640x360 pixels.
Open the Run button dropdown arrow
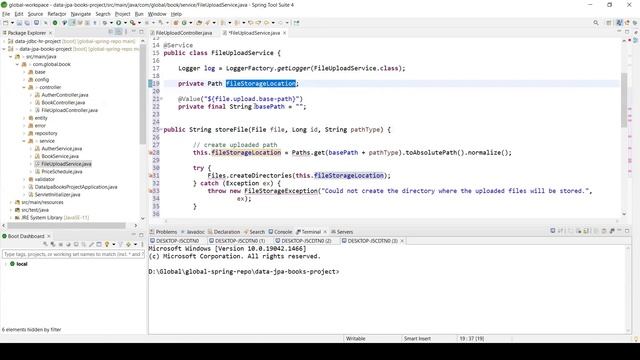tap(125, 23)
